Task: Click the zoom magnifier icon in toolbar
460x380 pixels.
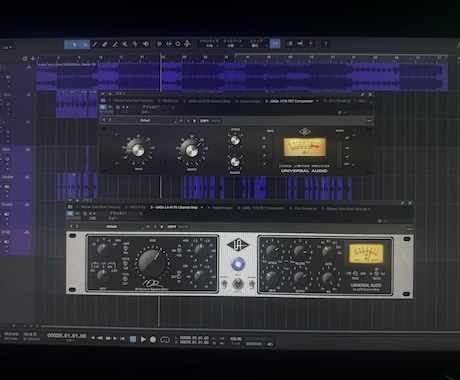Action: pos(178,44)
